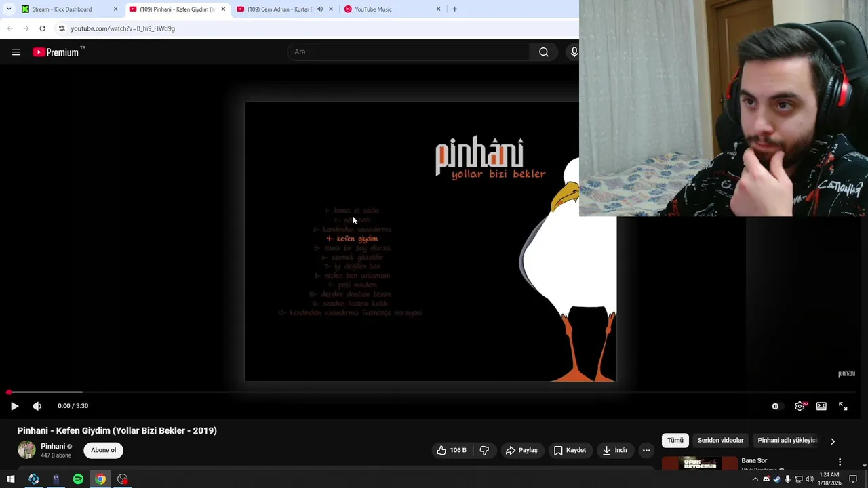
Task: Mute the video with the speaker icon
Action: pos(37,406)
